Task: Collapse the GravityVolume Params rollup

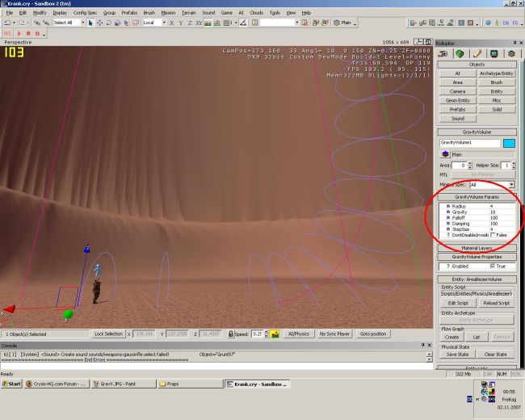Action: pos(477,197)
